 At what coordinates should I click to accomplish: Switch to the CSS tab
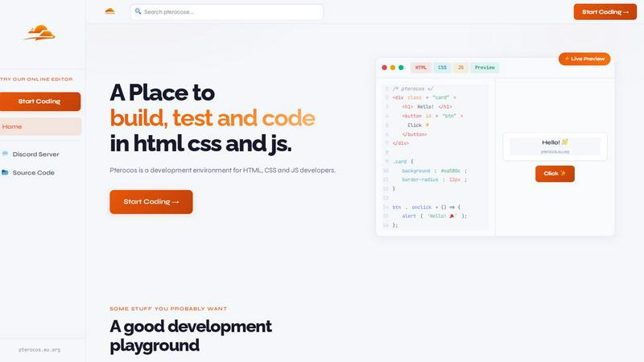point(442,68)
